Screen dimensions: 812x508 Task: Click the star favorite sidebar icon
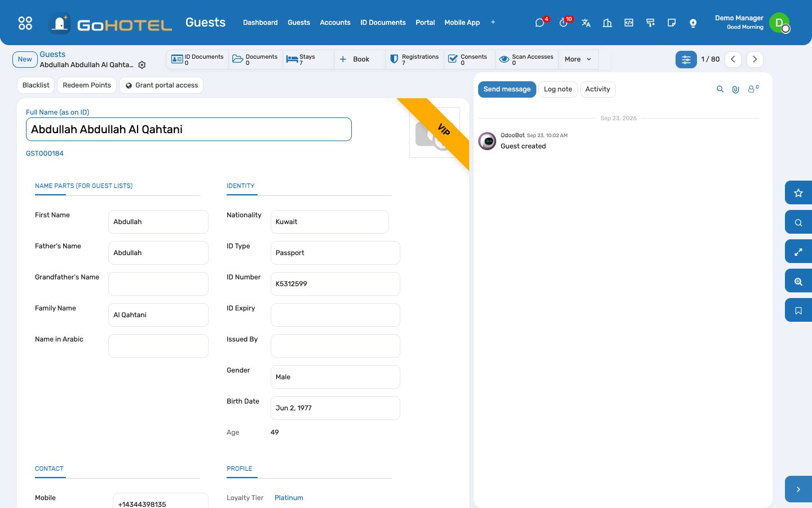(798, 193)
